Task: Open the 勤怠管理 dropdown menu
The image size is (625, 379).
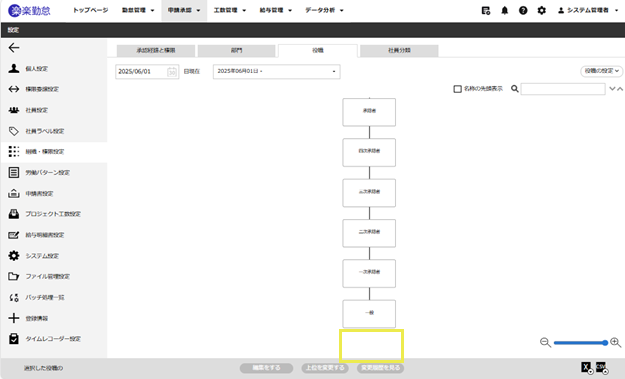Action: [x=138, y=10]
